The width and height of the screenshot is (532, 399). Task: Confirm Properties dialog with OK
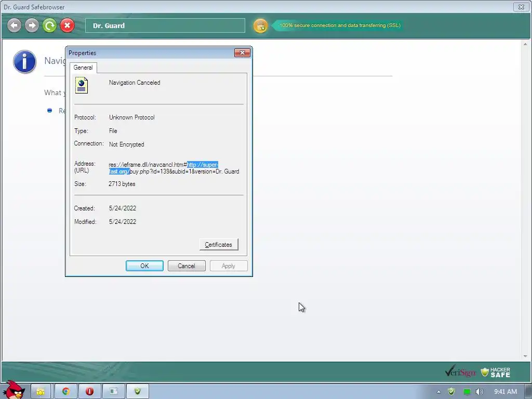144,266
